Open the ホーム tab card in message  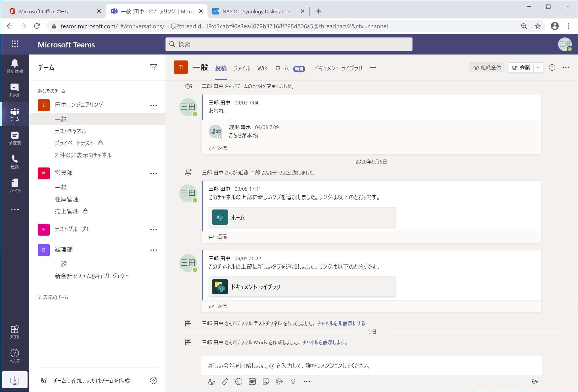pos(302,217)
